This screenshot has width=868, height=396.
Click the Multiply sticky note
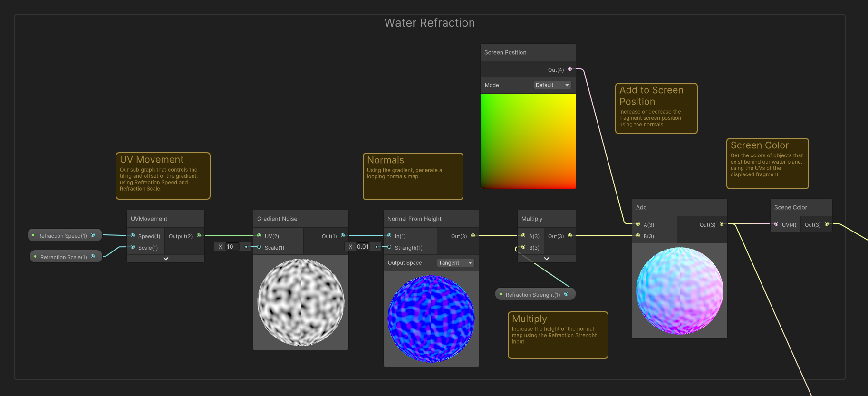pyautogui.click(x=558, y=335)
